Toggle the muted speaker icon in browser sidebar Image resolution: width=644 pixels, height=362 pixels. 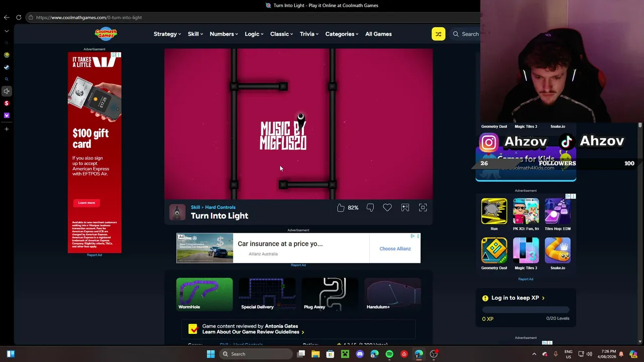(7, 91)
